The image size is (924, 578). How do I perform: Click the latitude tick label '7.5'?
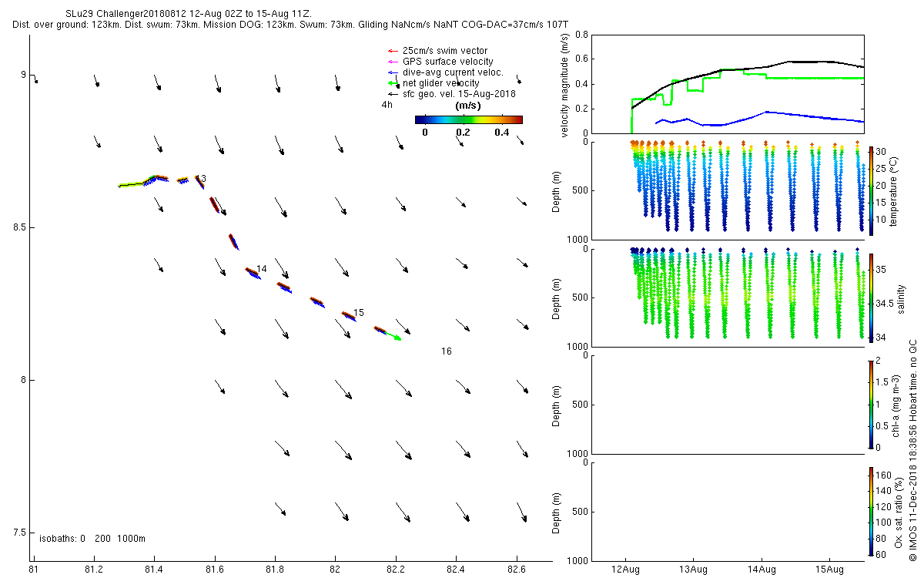click(x=18, y=533)
